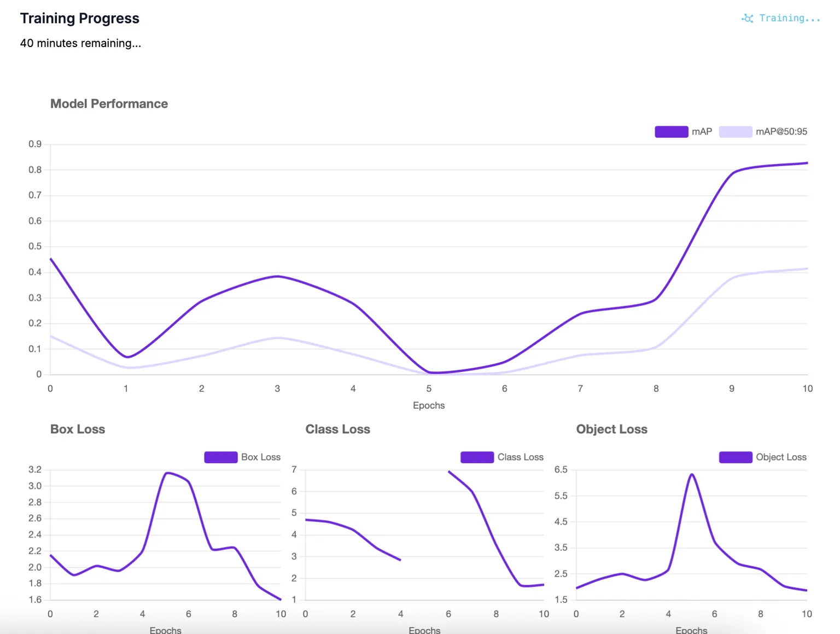Click the Box Loss peak near epoch 5

click(167, 473)
